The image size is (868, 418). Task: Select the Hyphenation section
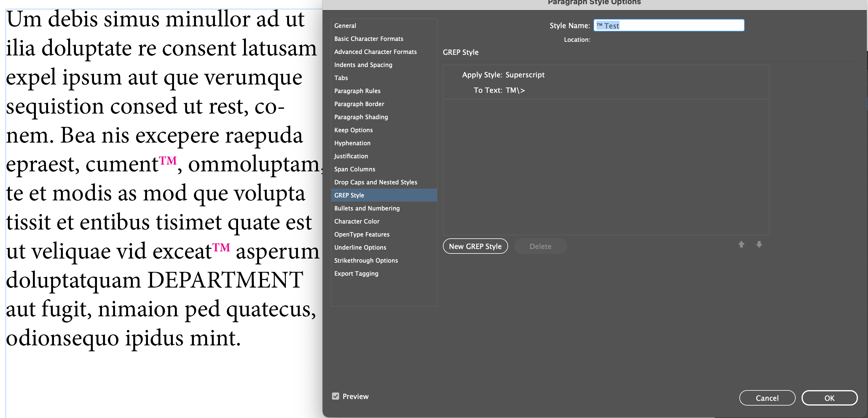click(x=352, y=143)
